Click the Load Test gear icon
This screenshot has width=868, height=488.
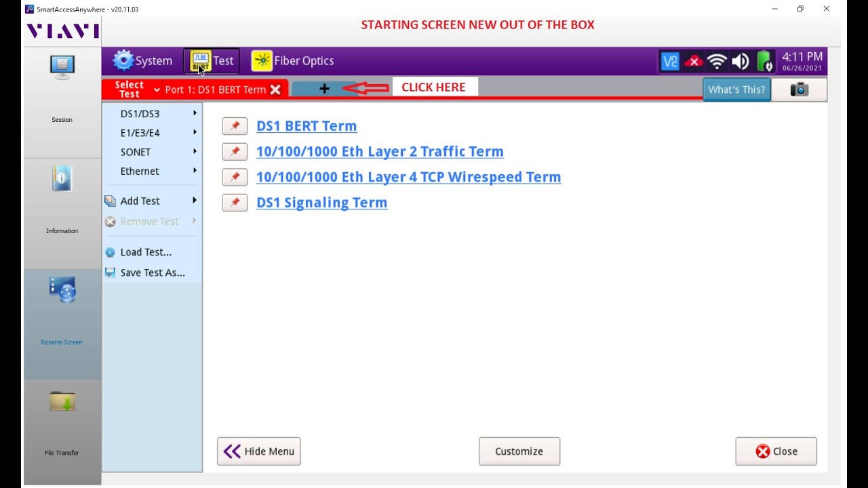click(x=110, y=252)
